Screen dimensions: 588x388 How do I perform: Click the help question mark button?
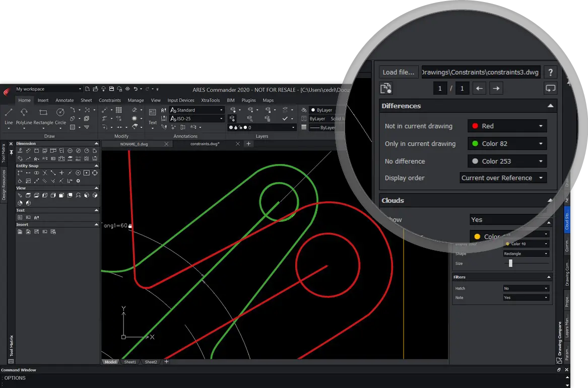[551, 72]
